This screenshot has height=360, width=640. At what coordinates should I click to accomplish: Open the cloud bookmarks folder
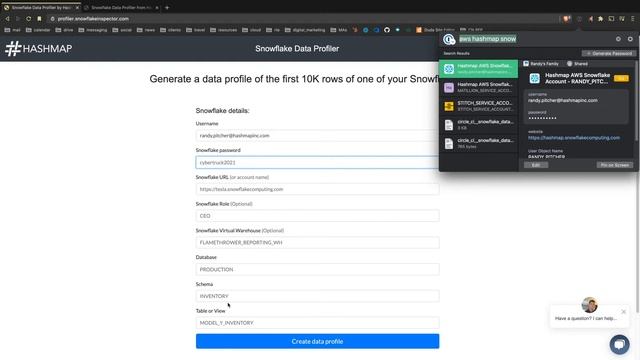251,30
